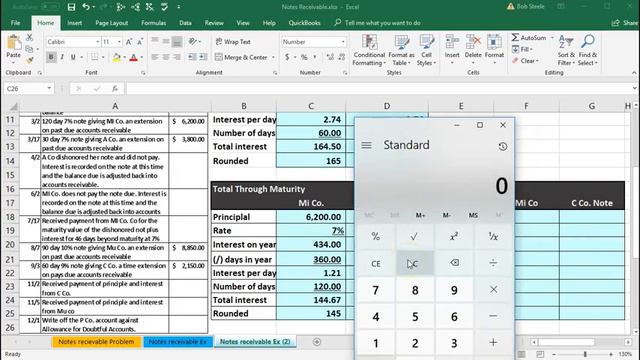Click the Find & Select magnifier

coord(588,42)
